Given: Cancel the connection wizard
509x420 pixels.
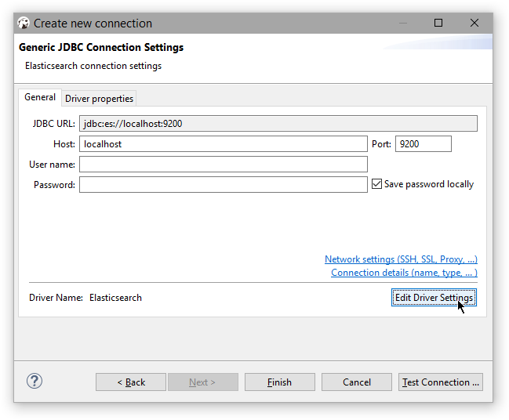Looking at the screenshot, I should [x=357, y=382].
